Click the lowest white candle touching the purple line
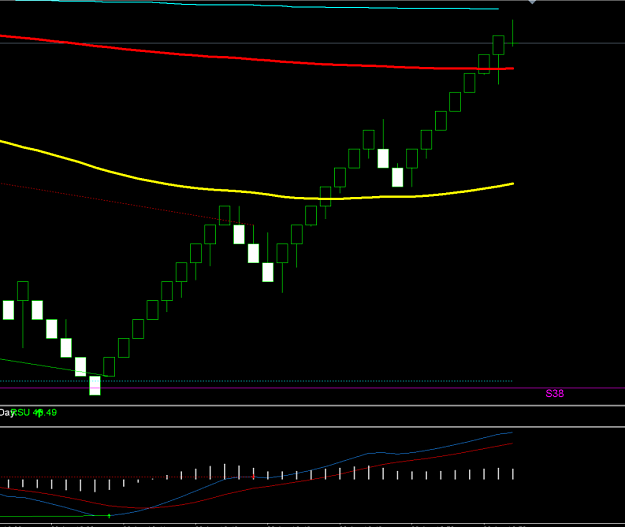 (x=95, y=385)
